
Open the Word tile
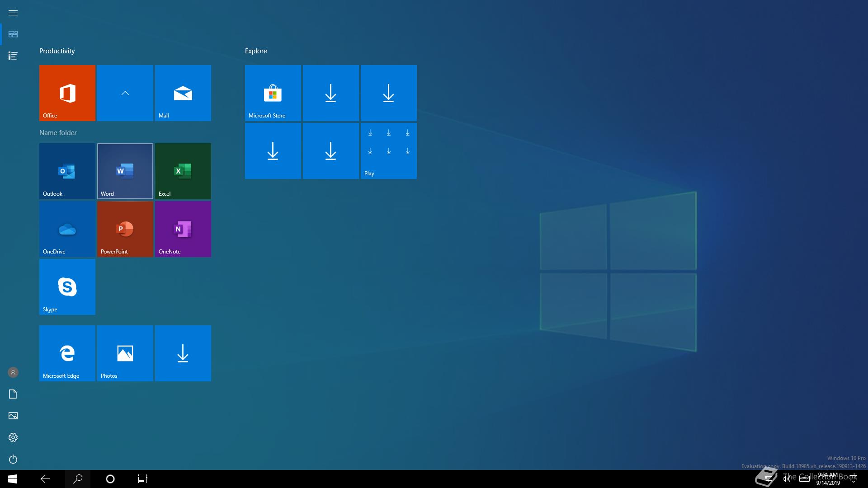point(125,171)
